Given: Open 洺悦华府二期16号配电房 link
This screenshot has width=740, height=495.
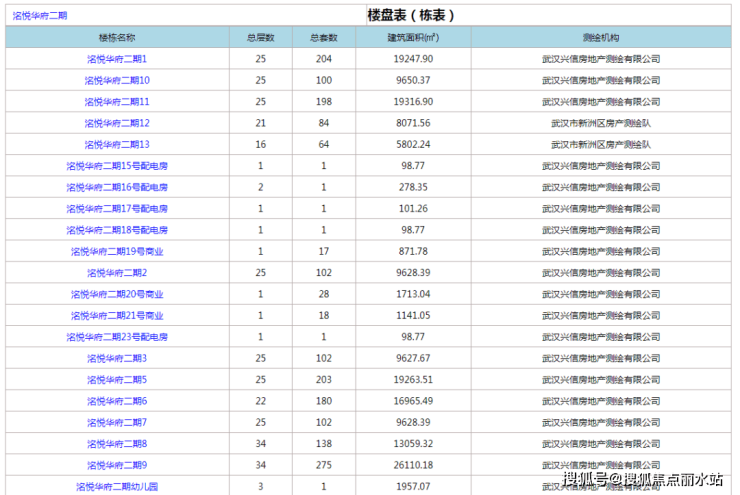Looking at the screenshot, I should point(117,187).
